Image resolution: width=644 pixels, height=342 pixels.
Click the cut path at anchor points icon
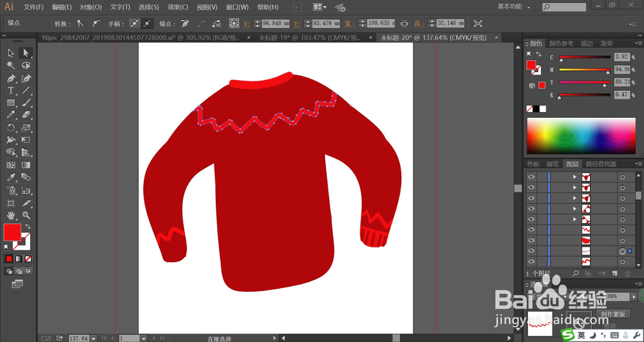216,23
